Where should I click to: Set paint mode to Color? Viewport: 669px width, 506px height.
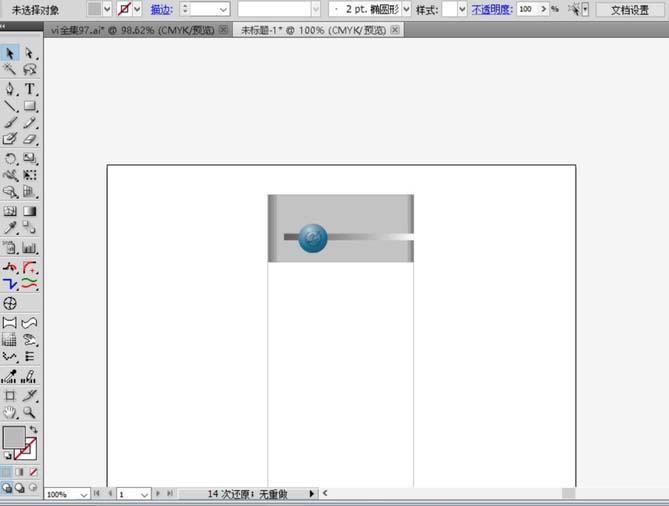tap(6, 472)
